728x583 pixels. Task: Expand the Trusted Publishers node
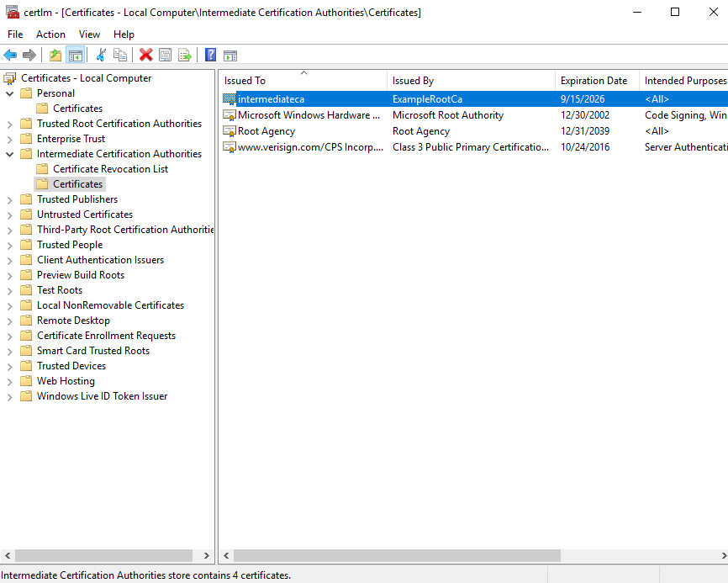point(10,199)
